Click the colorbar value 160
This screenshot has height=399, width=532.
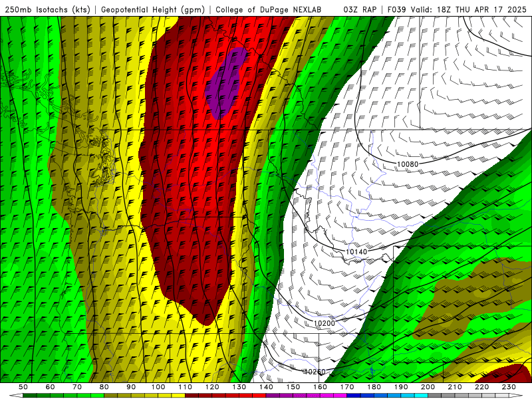pos(320,387)
